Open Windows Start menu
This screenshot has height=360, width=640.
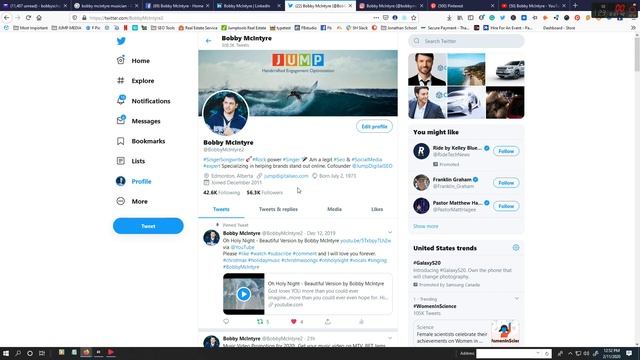click(6, 353)
